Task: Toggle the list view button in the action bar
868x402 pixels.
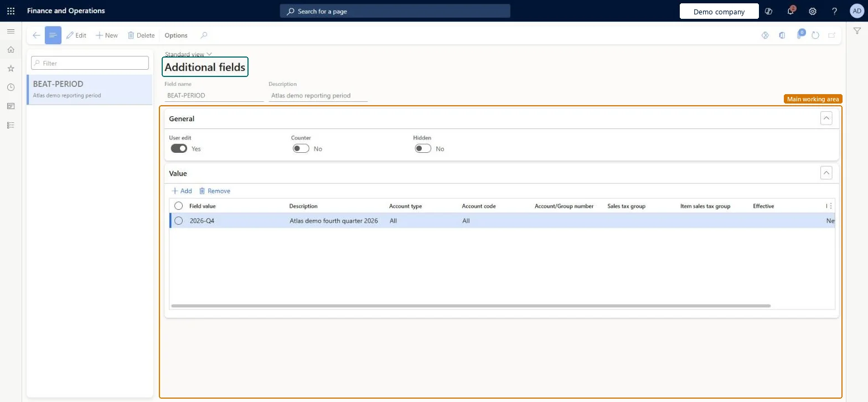Action: click(53, 35)
